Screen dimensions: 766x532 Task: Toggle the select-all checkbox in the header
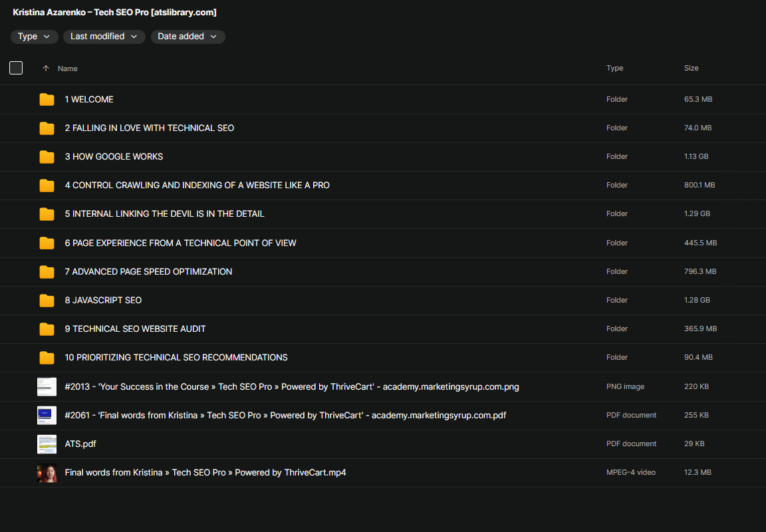click(16, 68)
